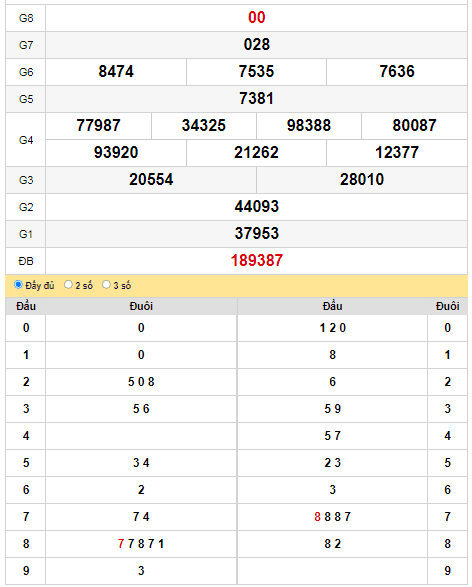472x587 pixels.
Task: Select G3 number 20554
Action: click(151, 179)
